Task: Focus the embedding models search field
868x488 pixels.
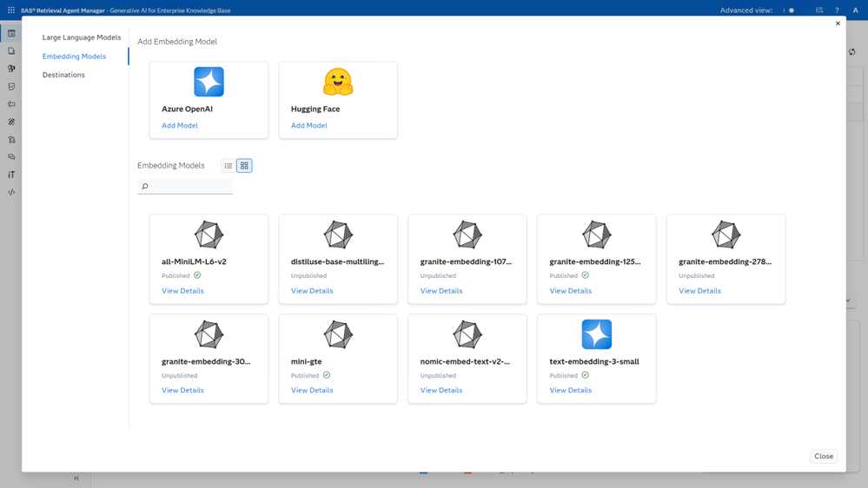Action: click(x=185, y=187)
